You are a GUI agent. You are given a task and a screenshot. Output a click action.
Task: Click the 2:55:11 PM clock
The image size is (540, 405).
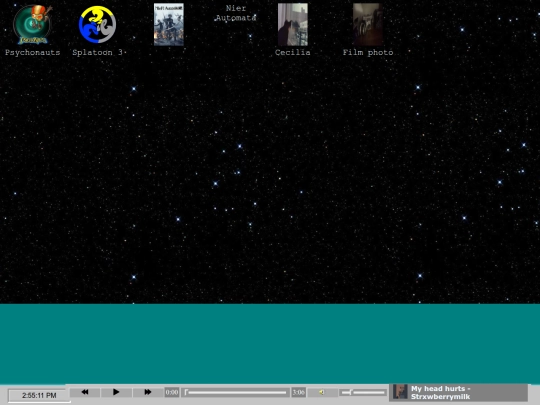point(39,395)
